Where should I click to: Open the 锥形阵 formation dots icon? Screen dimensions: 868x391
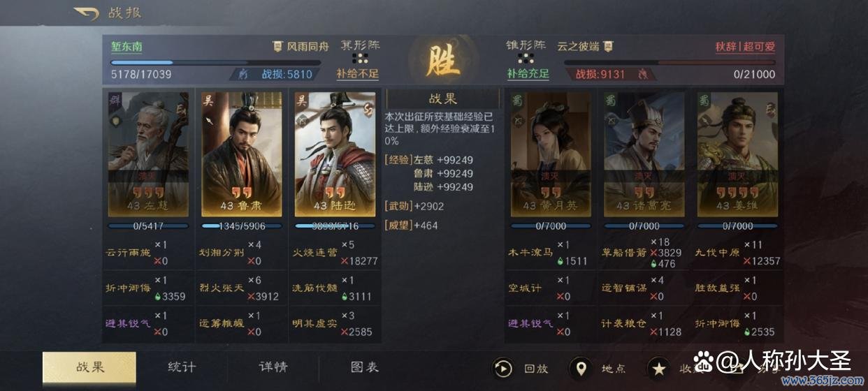click(526, 59)
